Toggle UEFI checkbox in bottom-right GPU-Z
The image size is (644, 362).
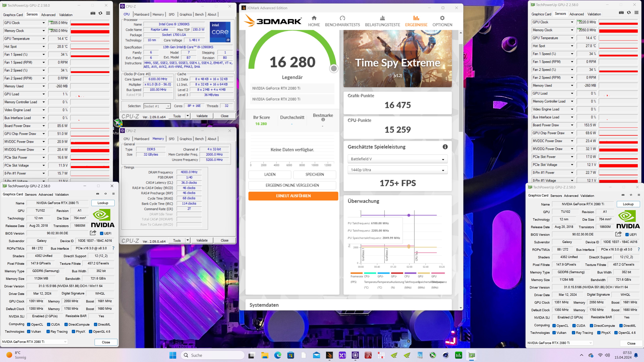click(627, 235)
